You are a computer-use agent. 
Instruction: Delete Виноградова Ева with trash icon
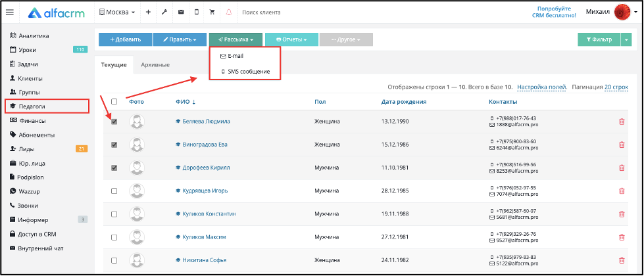(622, 145)
